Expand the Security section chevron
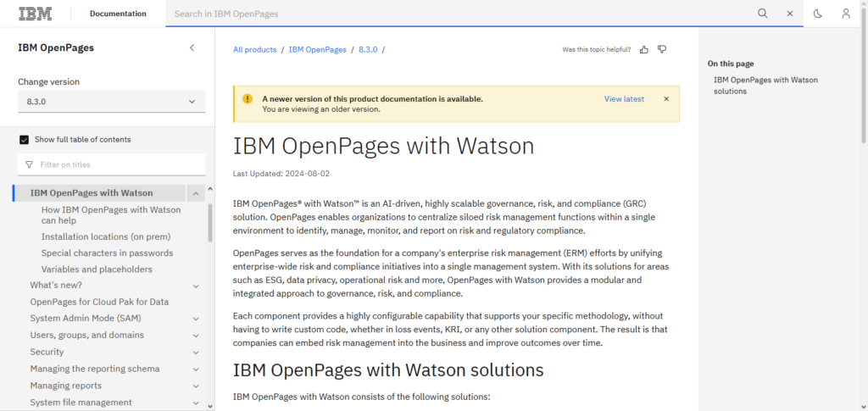This screenshot has height=411, width=868. pos(196,353)
